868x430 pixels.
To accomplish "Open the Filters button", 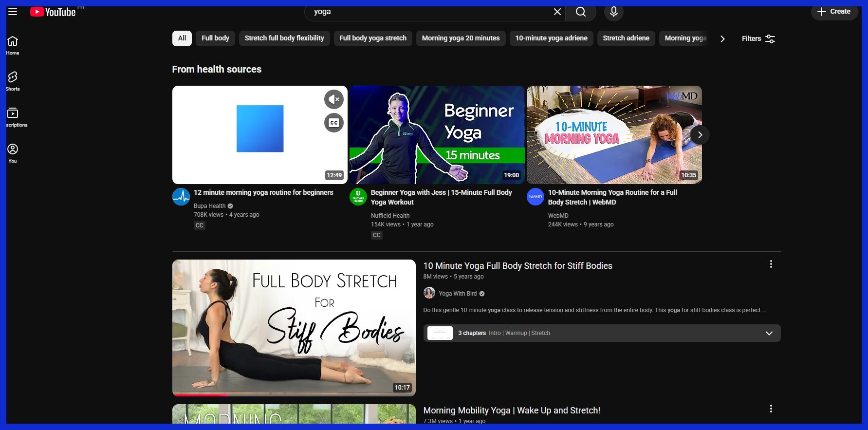I will (x=758, y=38).
